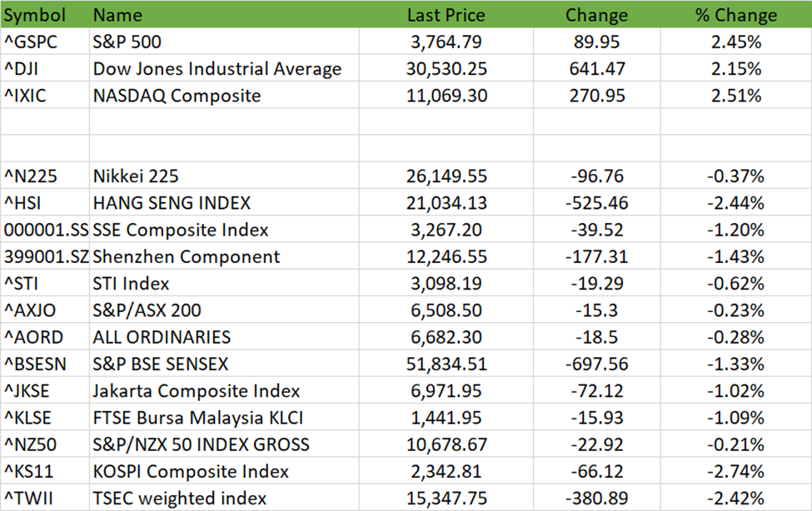Click the '^KLSE' symbol cell
Viewport: 812px width, 511px height.
click(x=45, y=418)
